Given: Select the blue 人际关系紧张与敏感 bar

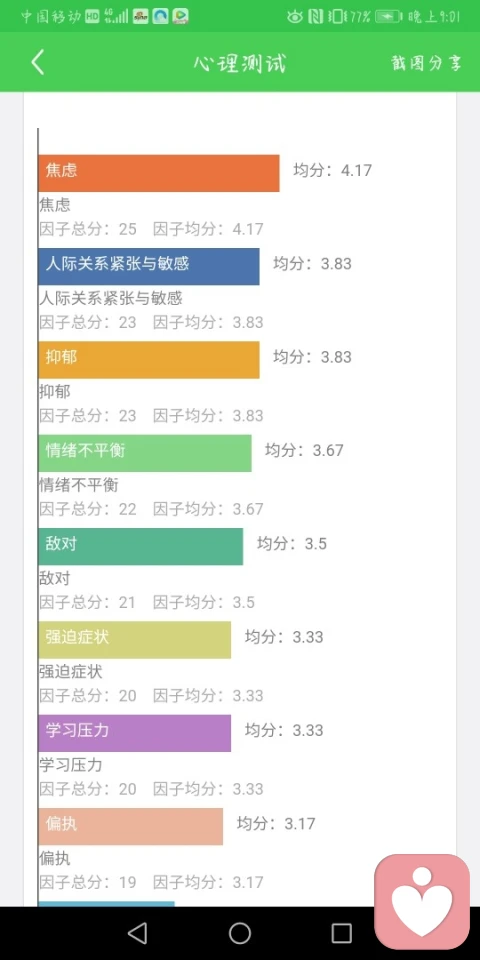Looking at the screenshot, I should (149, 266).
